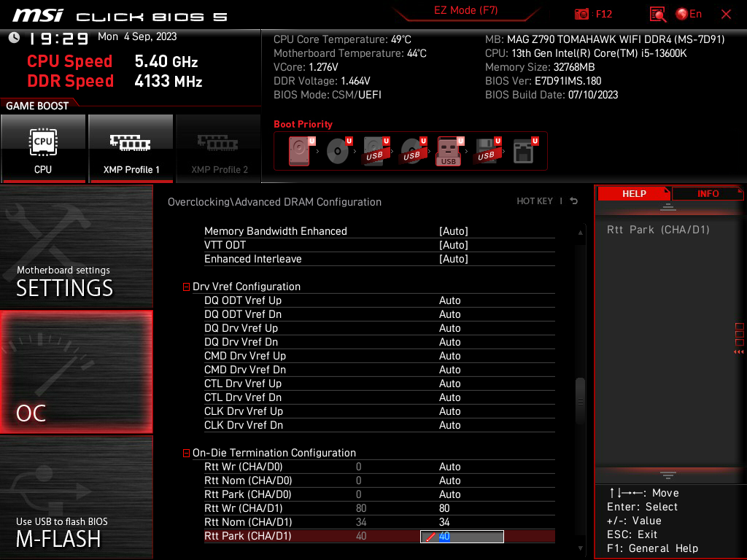The image size is (747, 560).
Task: Select the CMD Drv Vref Dn row
Action: tap(379, 370)
